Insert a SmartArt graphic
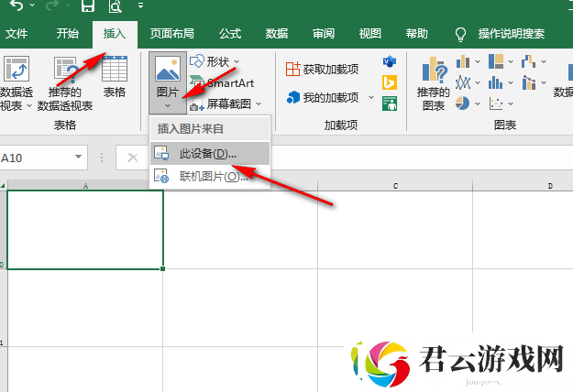Viewport: 573px width, 392px height. click(222, 82)
